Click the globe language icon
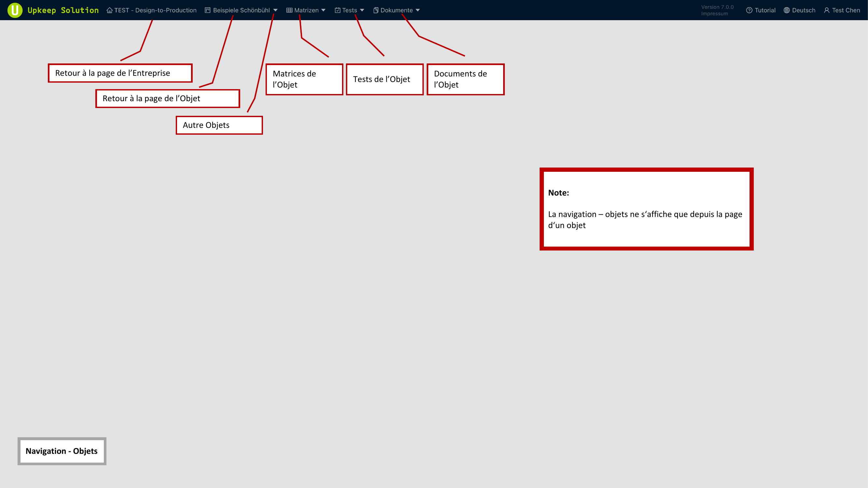 point(786,10)
